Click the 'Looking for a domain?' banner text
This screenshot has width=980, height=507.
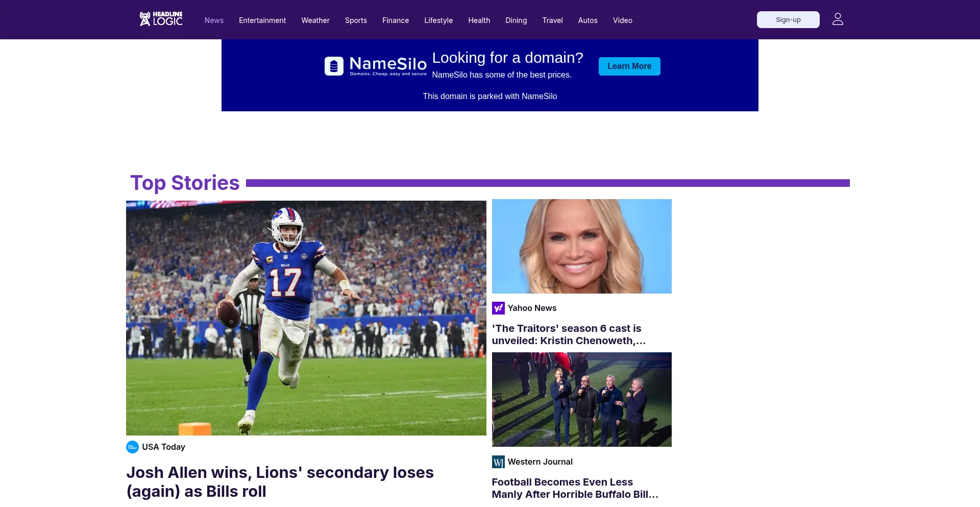coord(508,58)
